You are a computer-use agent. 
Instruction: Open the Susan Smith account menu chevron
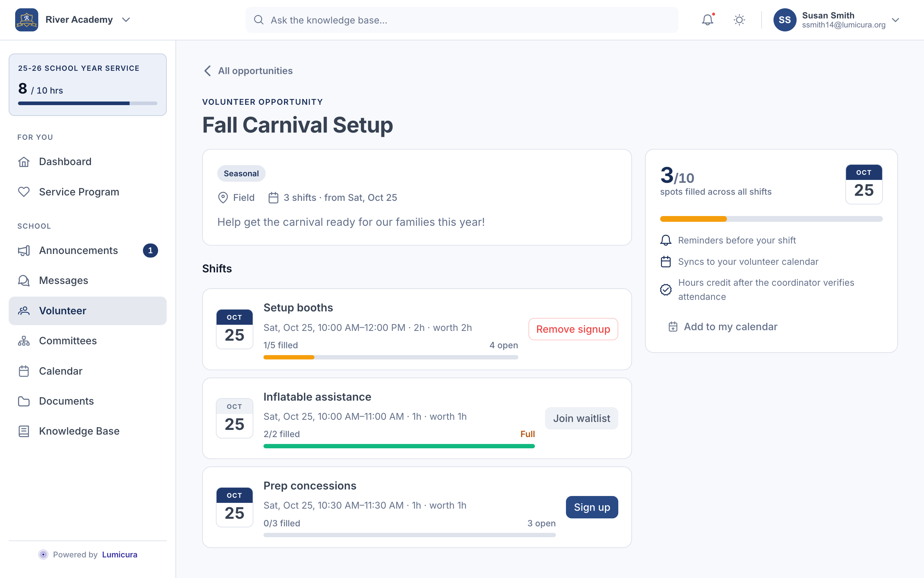coord(895,20)
